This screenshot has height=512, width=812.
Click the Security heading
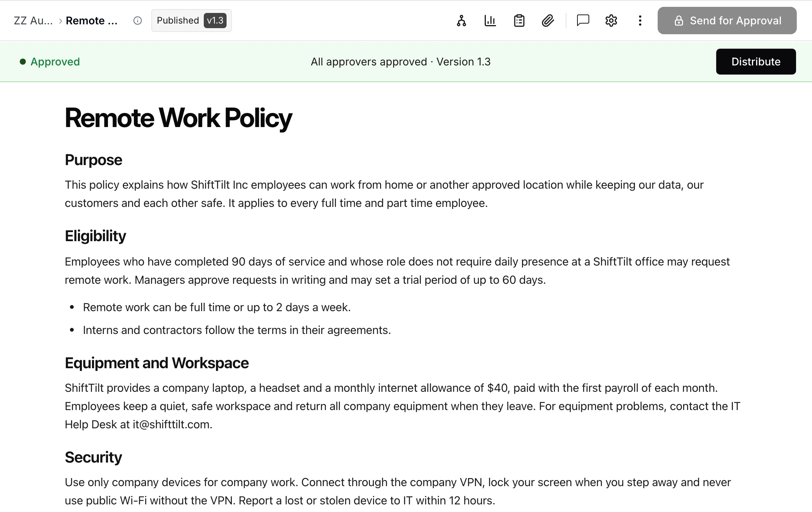coord(94,458)
